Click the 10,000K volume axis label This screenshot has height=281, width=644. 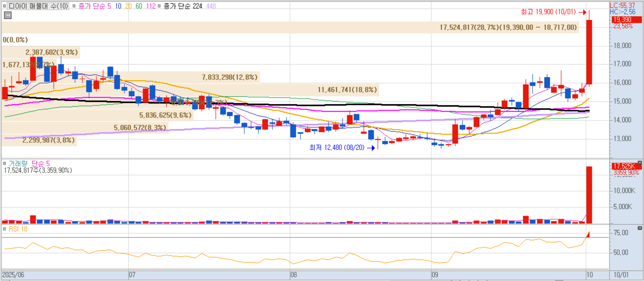pos(624,191)
